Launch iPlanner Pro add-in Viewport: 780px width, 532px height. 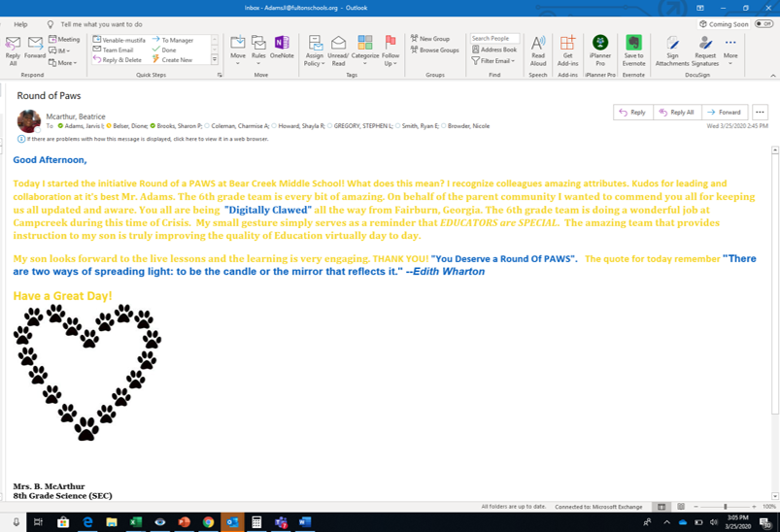(x=600, y=50)
